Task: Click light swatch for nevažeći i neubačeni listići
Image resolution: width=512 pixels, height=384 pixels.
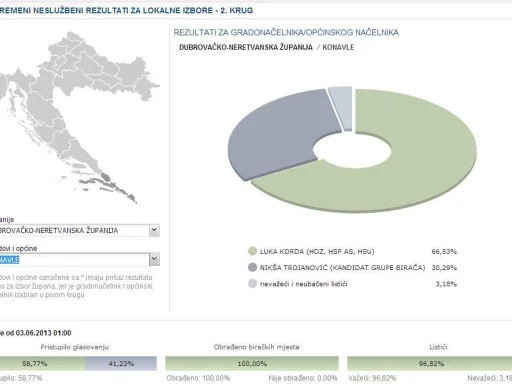Action: coord(253,284)
